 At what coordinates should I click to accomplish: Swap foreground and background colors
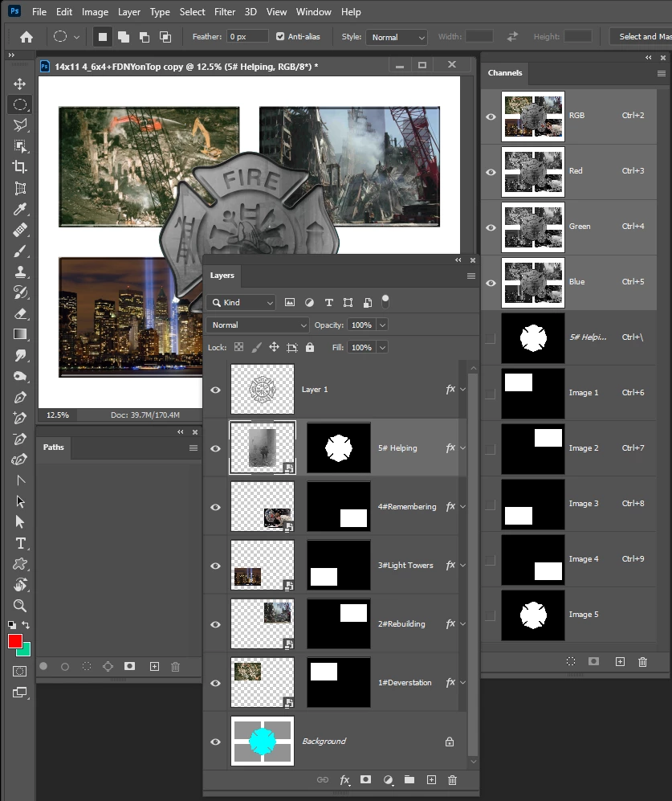pos(26,625)
